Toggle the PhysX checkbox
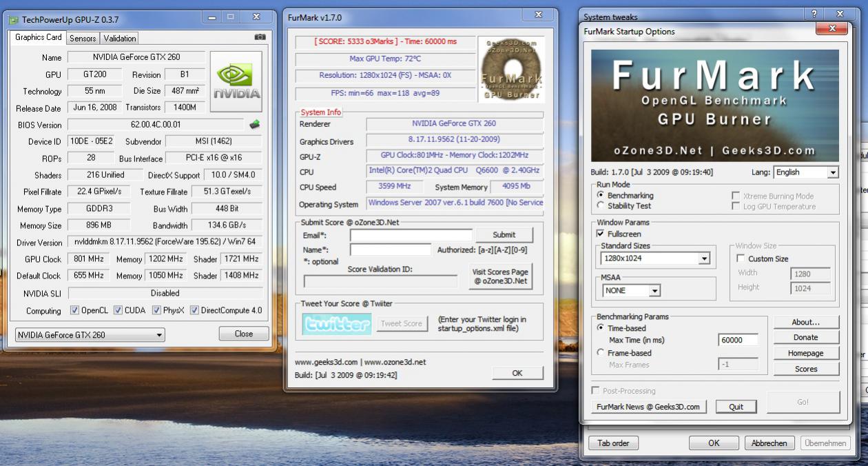 (x=156, y=310)
